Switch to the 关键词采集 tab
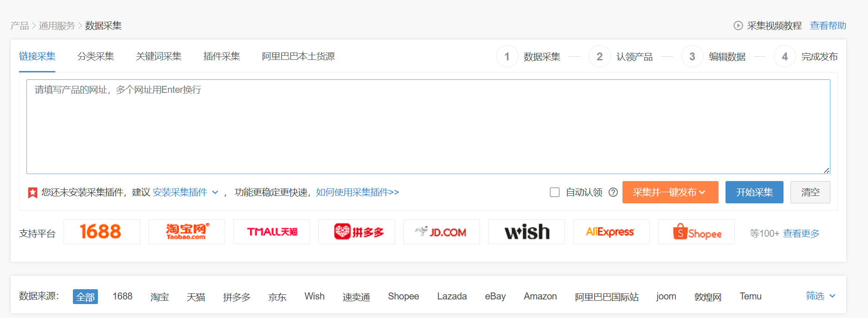 coord(159,56)
